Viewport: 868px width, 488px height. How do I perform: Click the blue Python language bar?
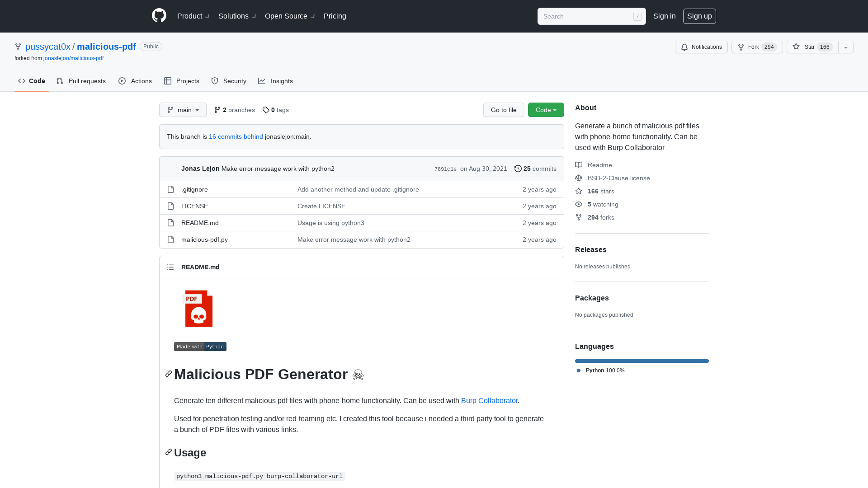click(x=642, y=361)
